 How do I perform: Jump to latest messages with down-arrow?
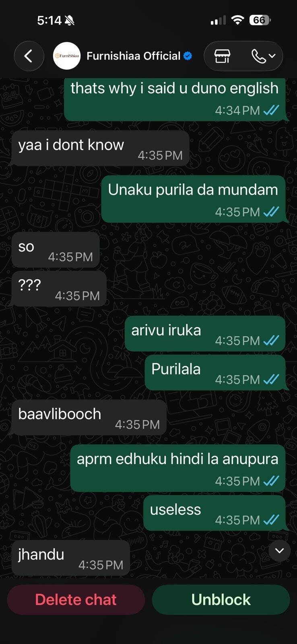[279, 550]
